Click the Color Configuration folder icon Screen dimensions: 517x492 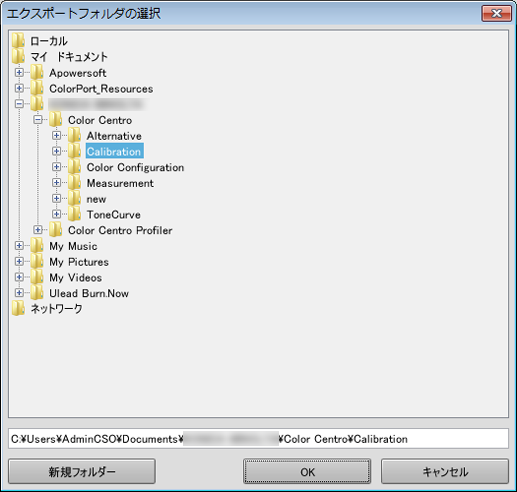(x=74, y=167)
